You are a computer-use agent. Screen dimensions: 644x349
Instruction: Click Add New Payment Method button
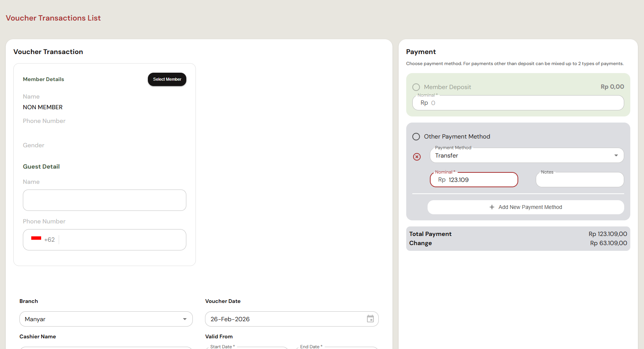[x=525, y=207]
